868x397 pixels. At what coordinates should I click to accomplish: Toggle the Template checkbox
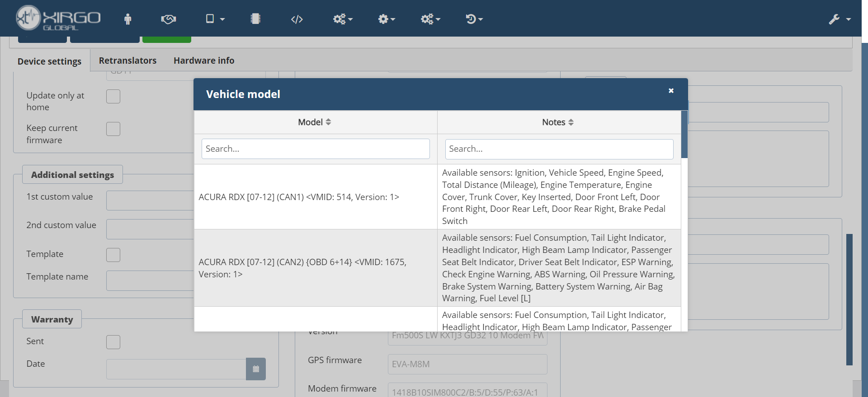point(113,255)
